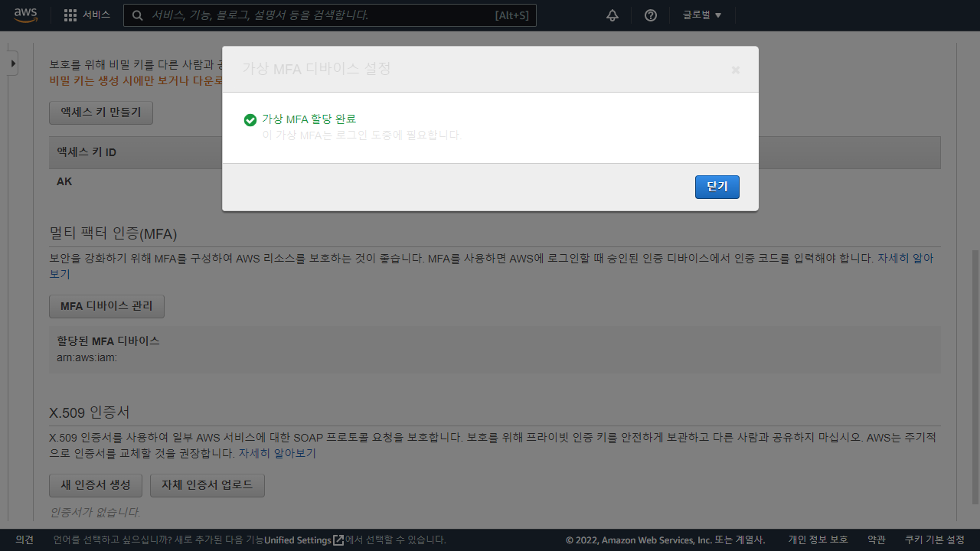Open 쿠키 기본 설정 footer link

point(935,540)
